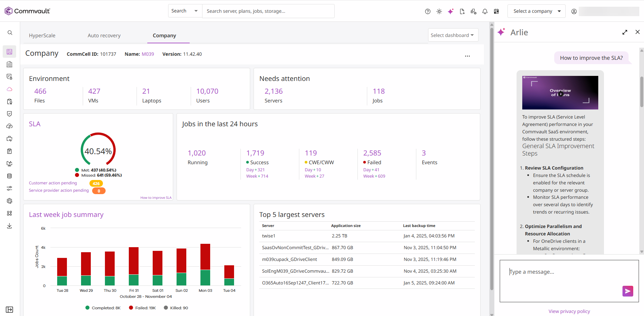The width and height of the screenshot is (644, 316).
Task: Sort by the Application size column header
Action: click(346, 226)
